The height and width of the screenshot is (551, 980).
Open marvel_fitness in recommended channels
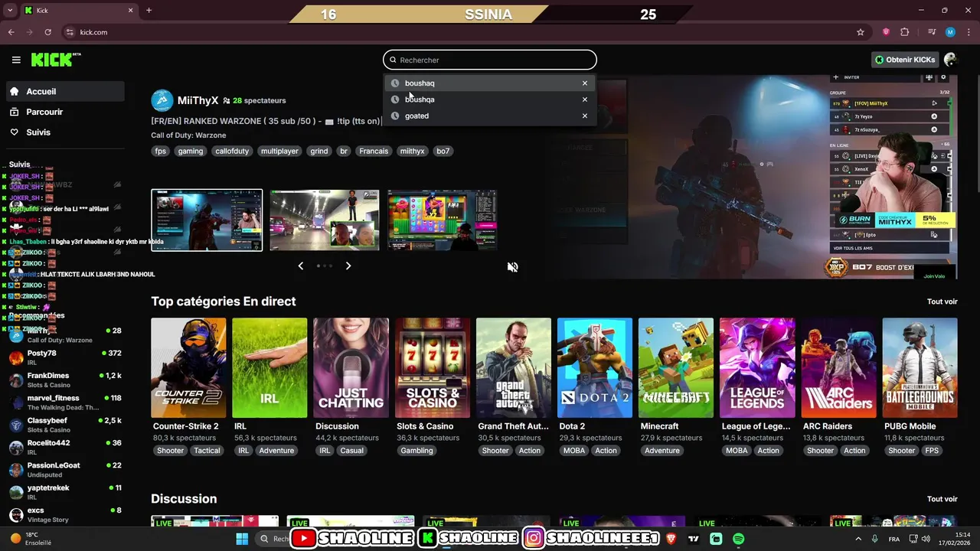click(65, 403)
